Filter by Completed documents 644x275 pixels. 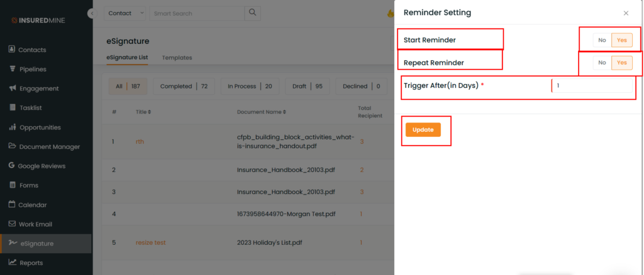(184, 86)
